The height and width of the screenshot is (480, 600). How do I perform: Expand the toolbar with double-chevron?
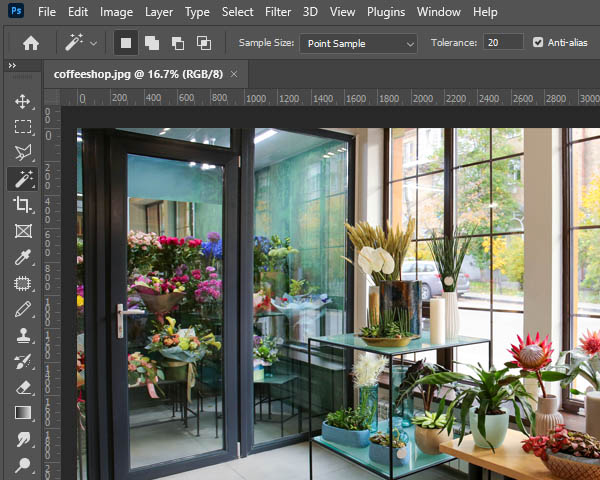point(12,66)
